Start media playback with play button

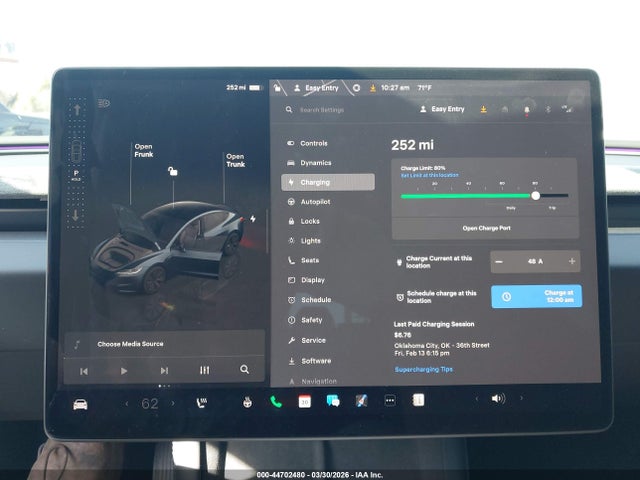124,371
